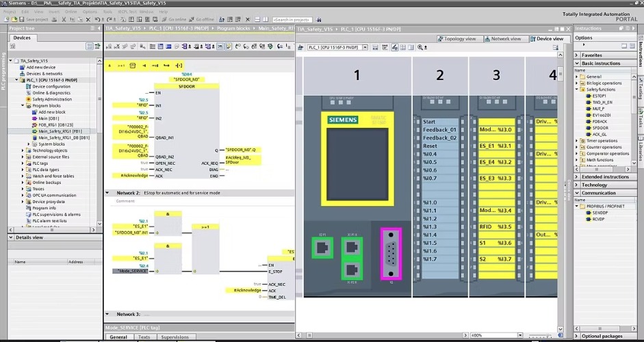Click the Print icon in the main toolbar

pyautogui.click(x=54, y=19)
